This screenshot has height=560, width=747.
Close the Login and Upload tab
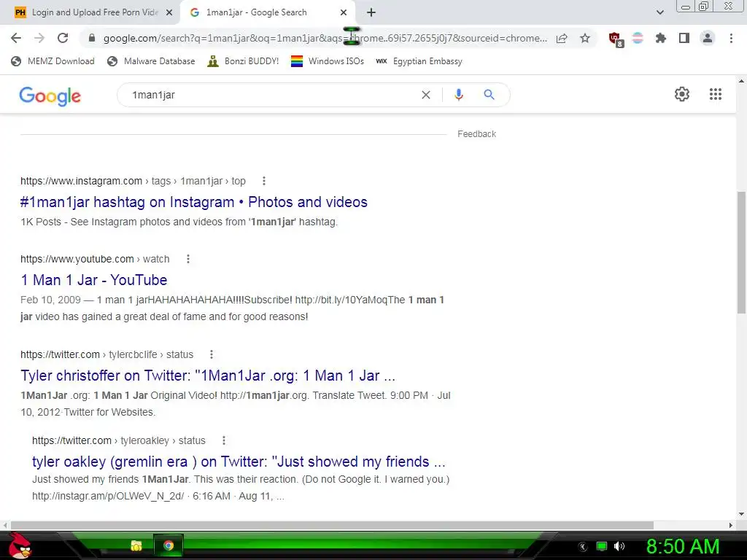pyautogui.click(x=169, y=13)
